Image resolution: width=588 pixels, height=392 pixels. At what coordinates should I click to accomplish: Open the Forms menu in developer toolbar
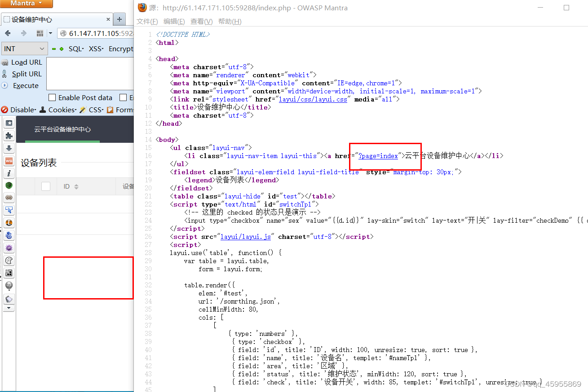point(120,110)
